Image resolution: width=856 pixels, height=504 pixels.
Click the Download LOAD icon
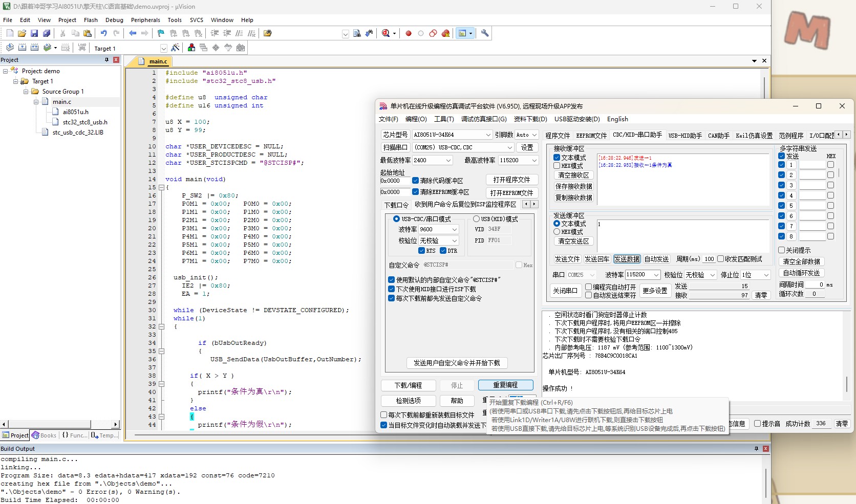pyautogui.click(x=82, y=48)
